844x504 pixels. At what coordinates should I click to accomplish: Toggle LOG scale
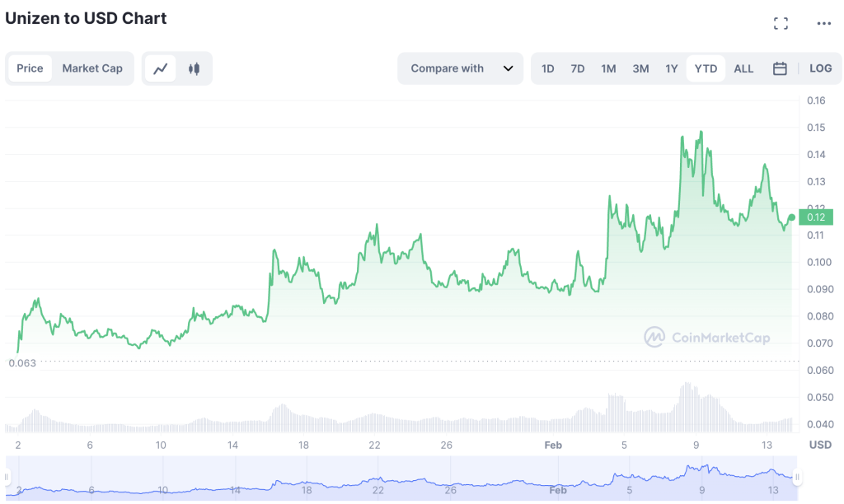(820, 68)
